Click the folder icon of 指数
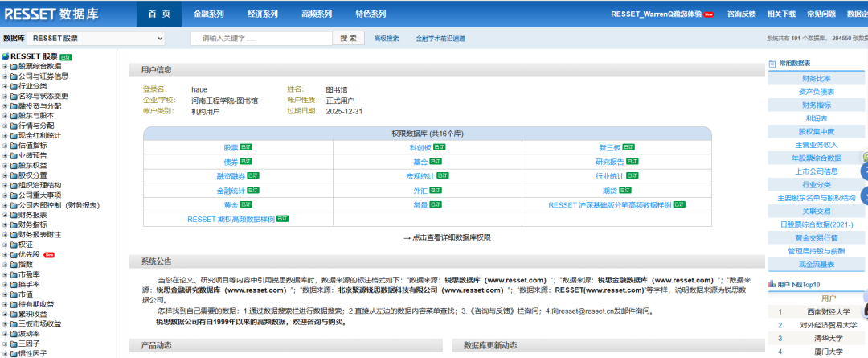The width and height of the screenshot is (868, 358). [14, 265]
